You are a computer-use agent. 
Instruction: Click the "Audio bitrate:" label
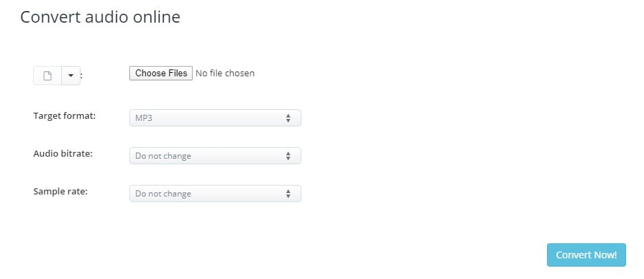pyautogui.click(x=63, y=153)
